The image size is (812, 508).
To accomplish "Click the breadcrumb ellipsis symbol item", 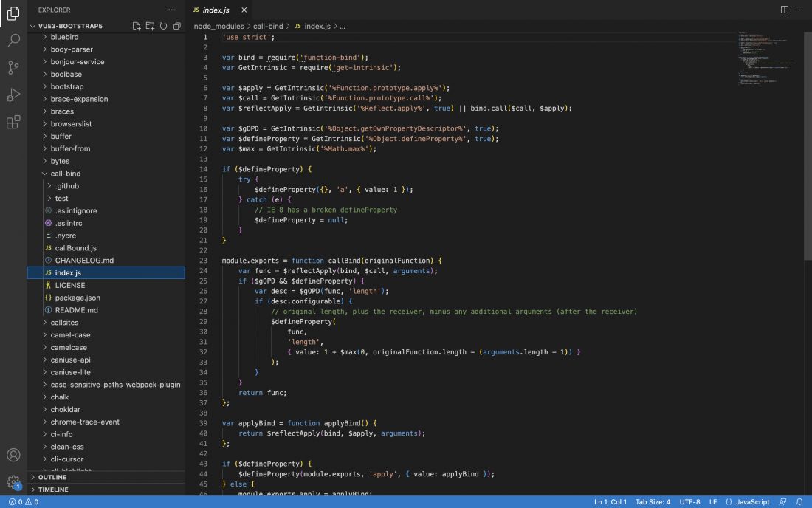I will pos(343,26).
